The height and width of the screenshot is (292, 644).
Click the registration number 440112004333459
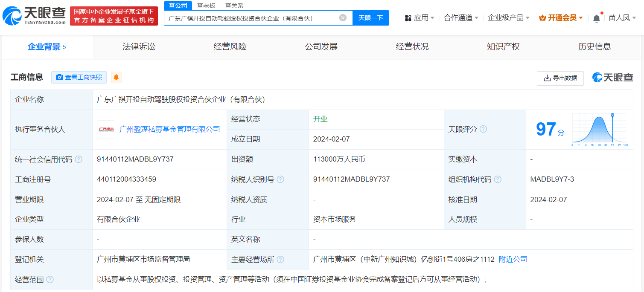point(126,179)
